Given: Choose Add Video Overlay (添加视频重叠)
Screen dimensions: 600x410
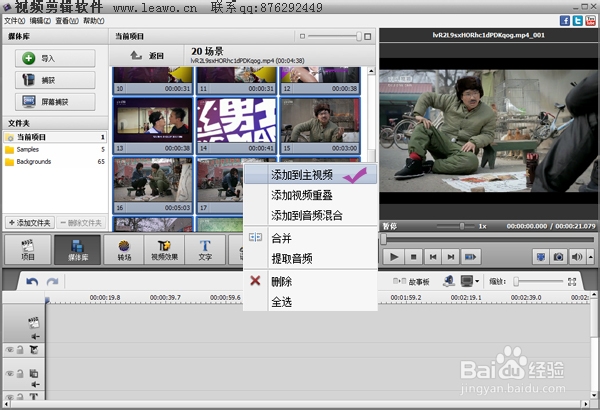Looking at the screenshot, I should [310, 195].
